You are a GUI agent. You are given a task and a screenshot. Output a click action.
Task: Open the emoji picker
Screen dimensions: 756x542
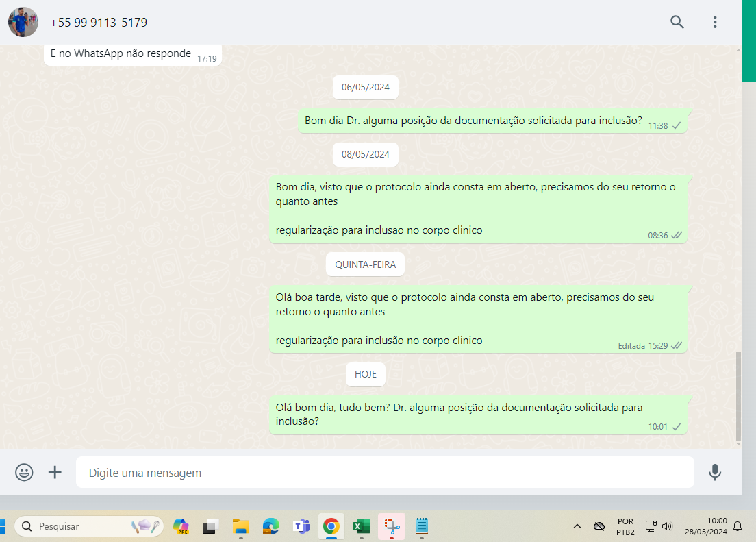[24, 472]
